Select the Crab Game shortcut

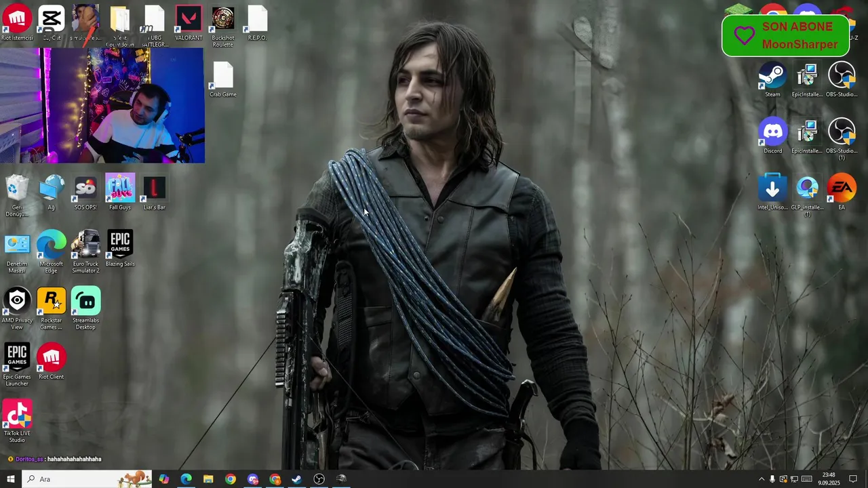click(223, 80)
